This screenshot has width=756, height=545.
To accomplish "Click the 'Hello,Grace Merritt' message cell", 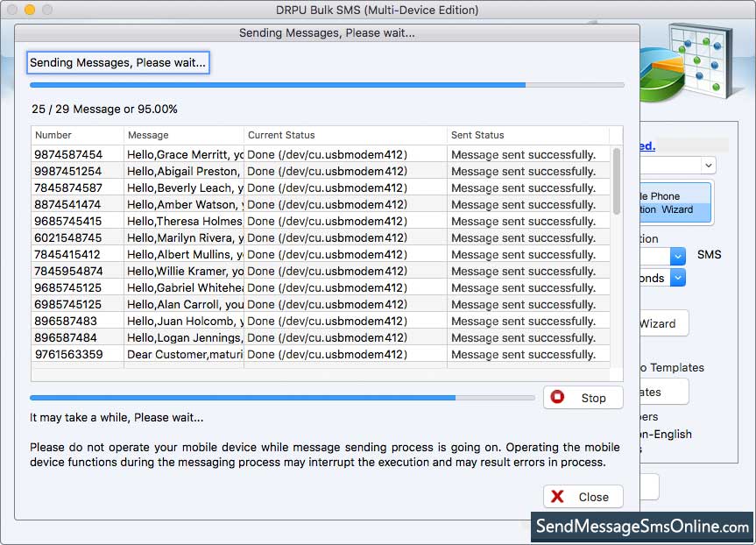I will click(x=184, y=154).
